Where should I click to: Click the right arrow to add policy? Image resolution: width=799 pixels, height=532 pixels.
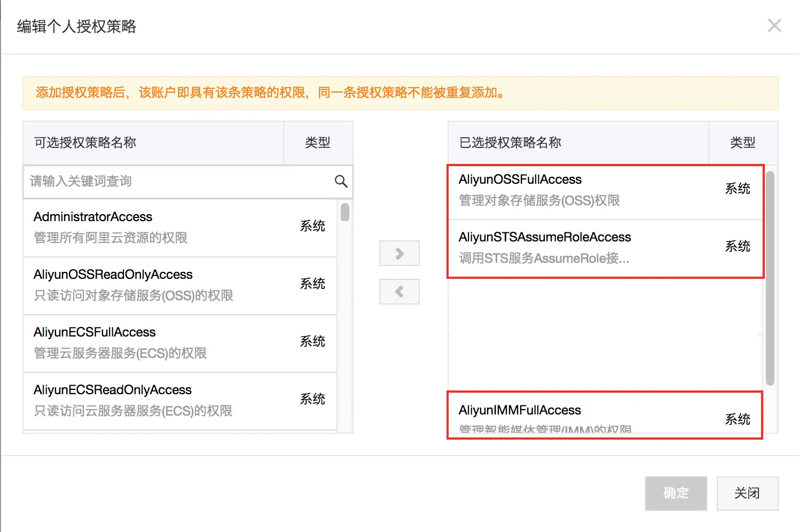tap(399, 253)
